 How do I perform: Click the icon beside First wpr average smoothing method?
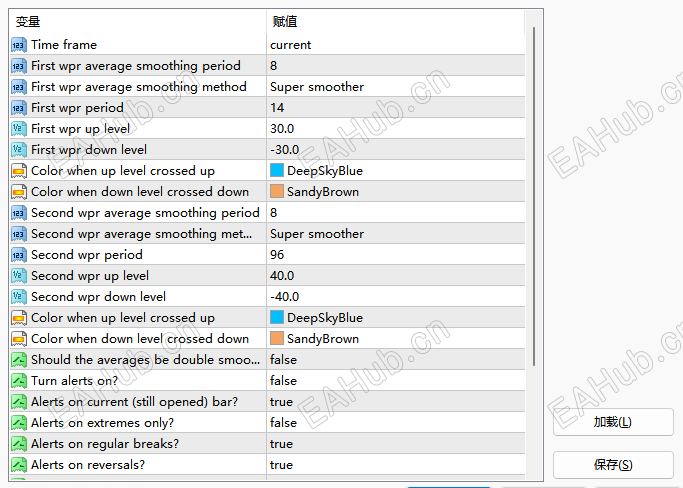pos(19,87)
